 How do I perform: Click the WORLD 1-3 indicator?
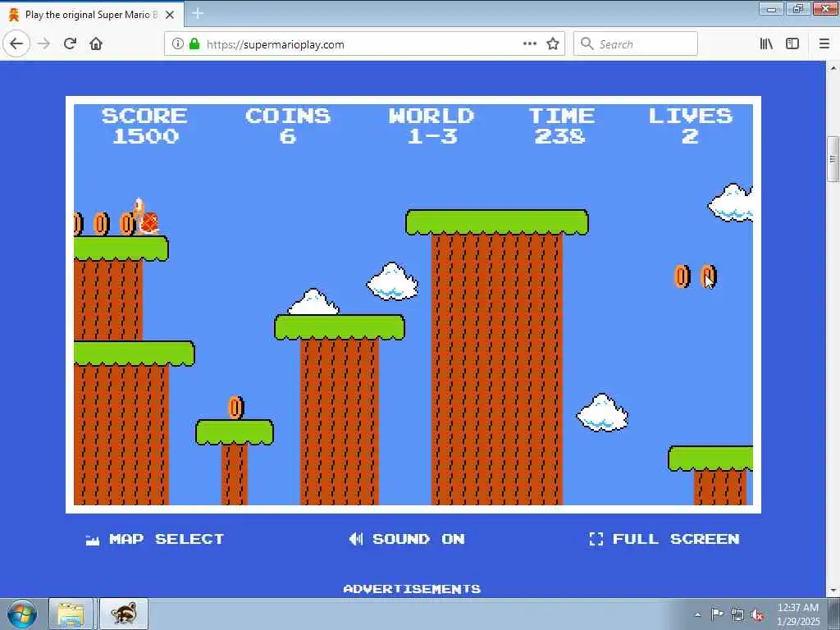coord(431,126)
